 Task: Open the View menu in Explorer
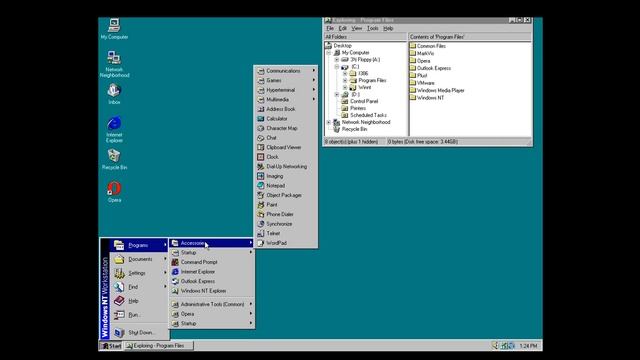point(357,28)
